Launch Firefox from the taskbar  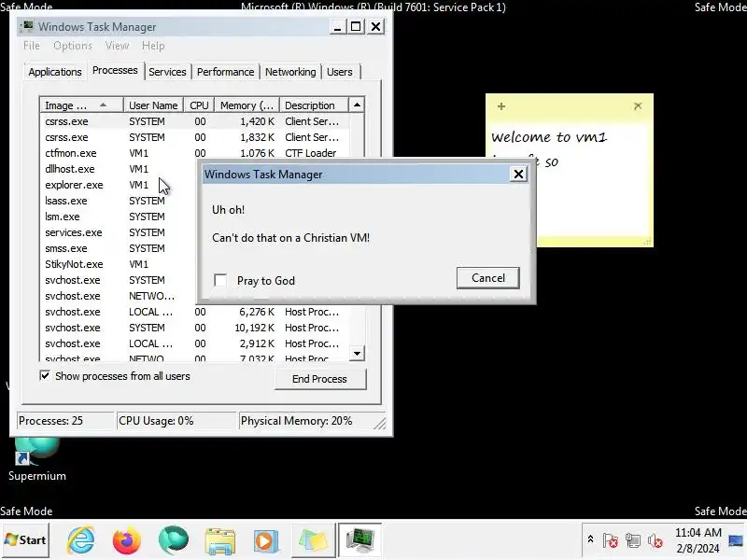pyautogui.click(x=126, y=540)
